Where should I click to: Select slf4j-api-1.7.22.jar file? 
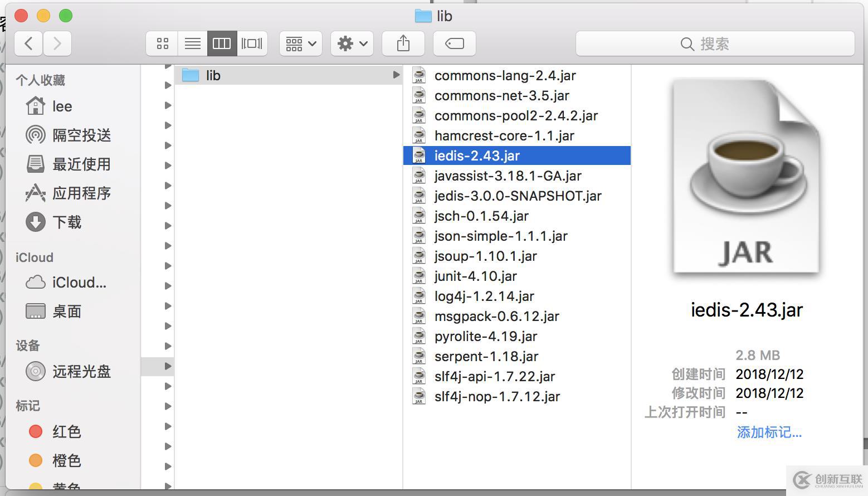516,376
